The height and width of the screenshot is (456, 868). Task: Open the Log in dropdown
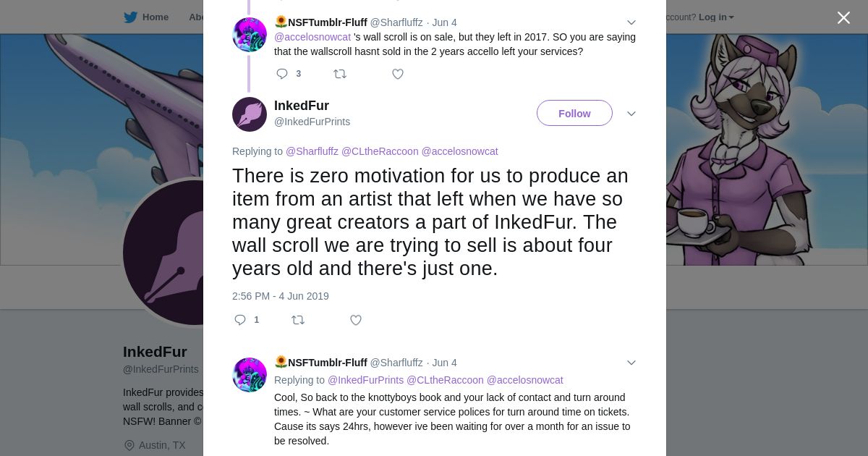coord(715,17)
